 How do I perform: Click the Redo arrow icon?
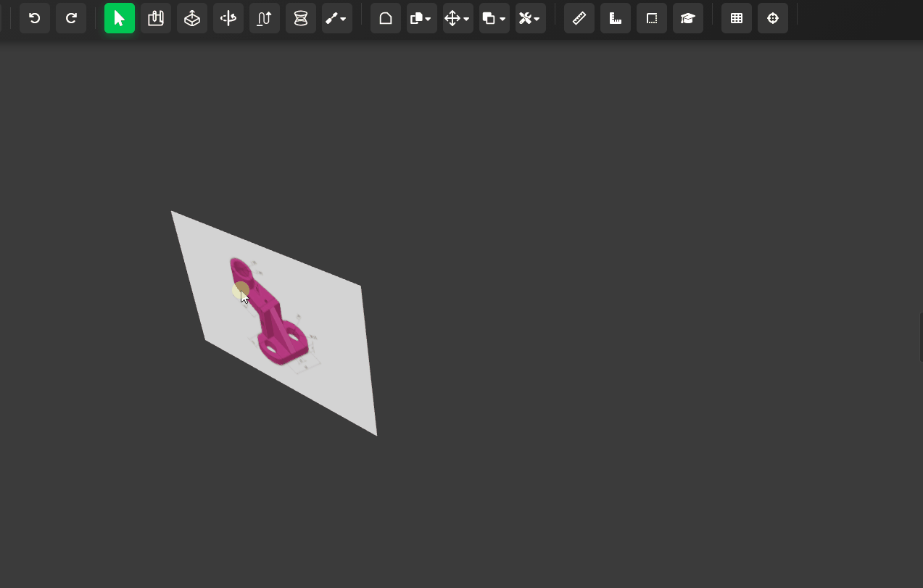(x=71, y=18)
